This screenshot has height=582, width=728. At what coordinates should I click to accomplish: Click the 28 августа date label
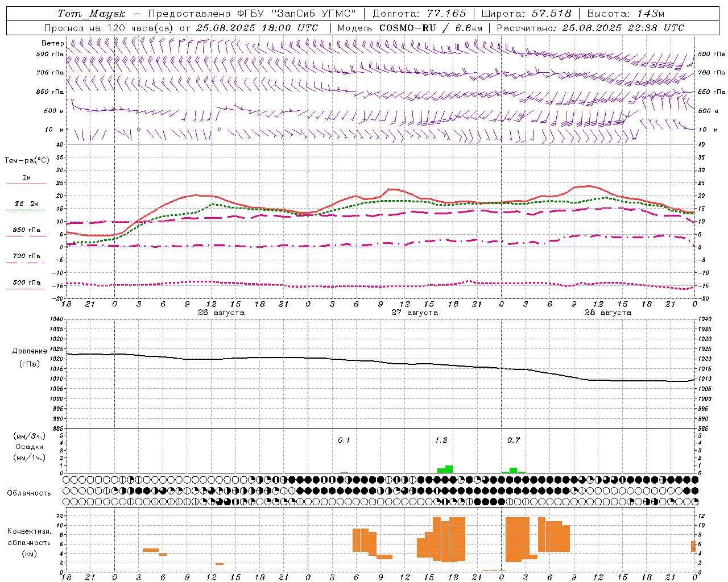point(608,313)
